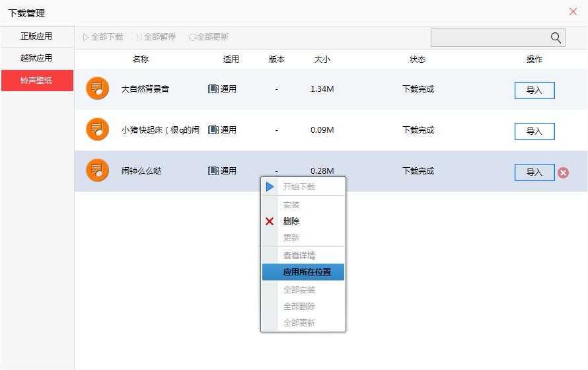Click the ringtone icon next to 闹钟么么哒
The image size is (588, 370).
coord(97,170)
